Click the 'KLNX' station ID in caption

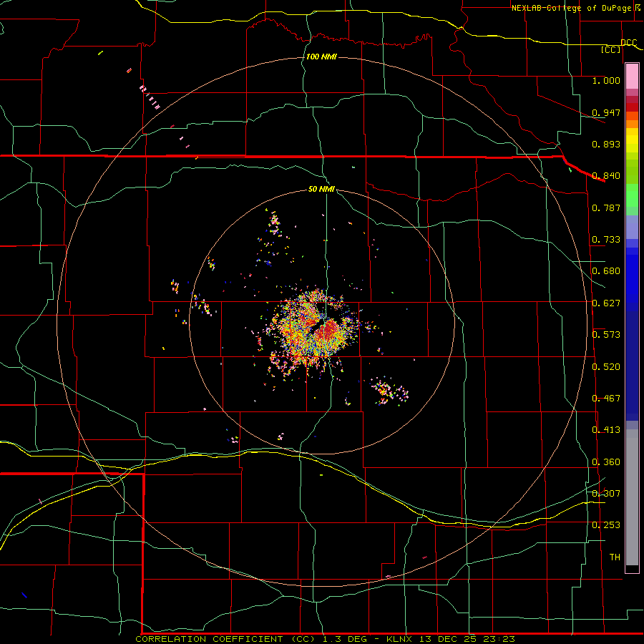coord(401,639)
